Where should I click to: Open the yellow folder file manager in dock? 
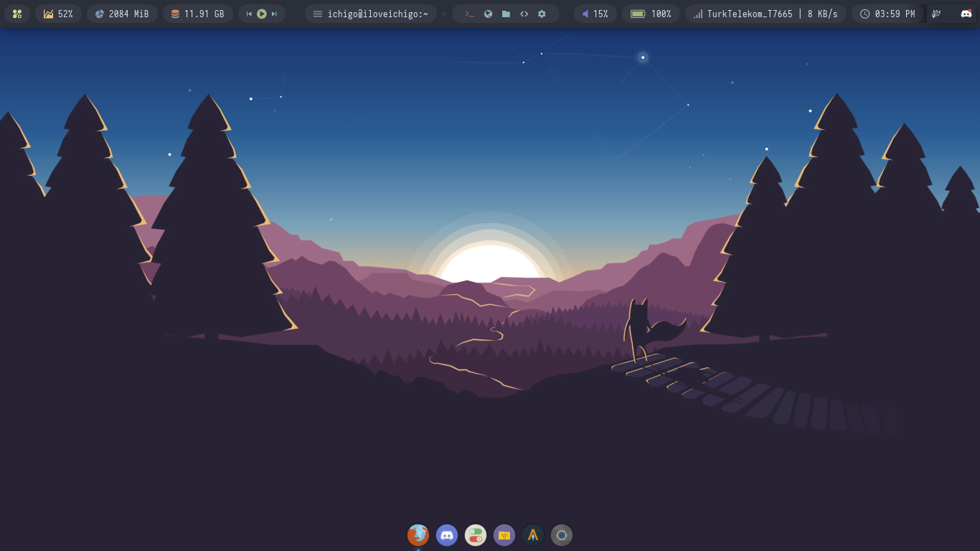coord(504,534)
